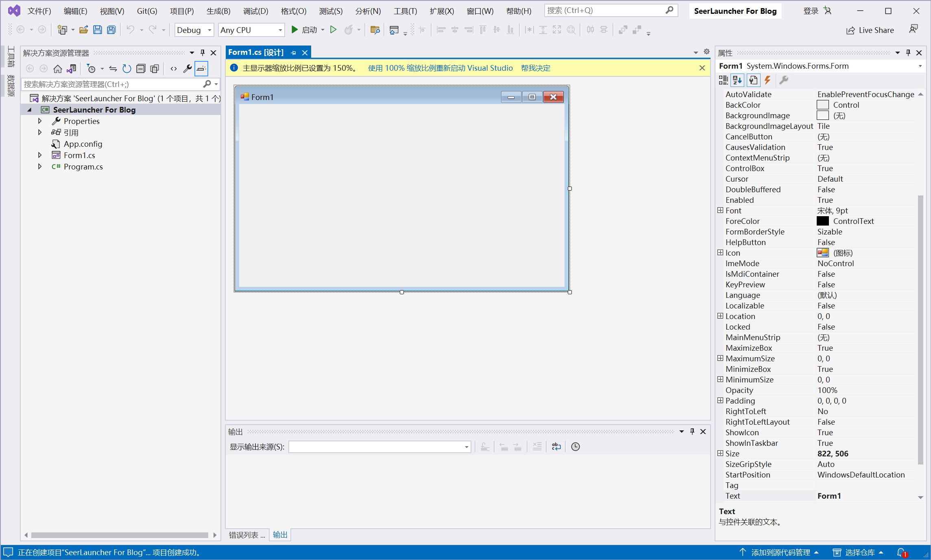
Task: Click the Start Without Debugging green outline arrow
Action: click(333, 30)
